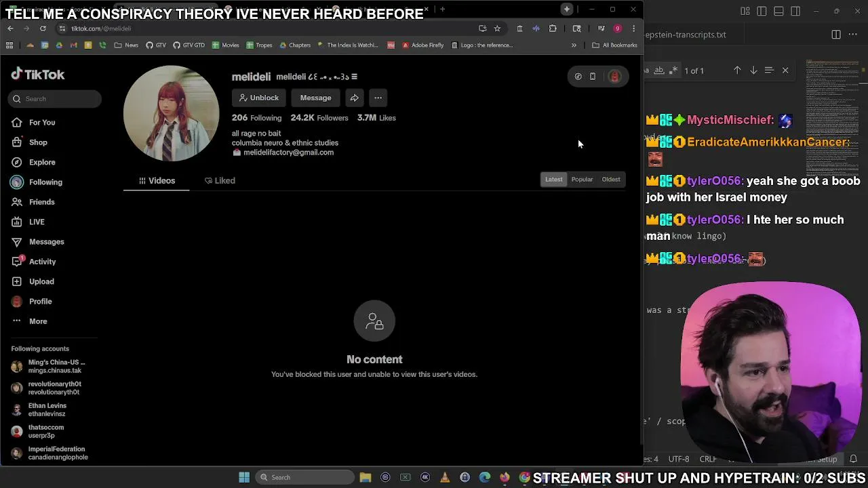Open Activity notifications
The width and height of the screenshot is (868, 488).
click(35, 262)
